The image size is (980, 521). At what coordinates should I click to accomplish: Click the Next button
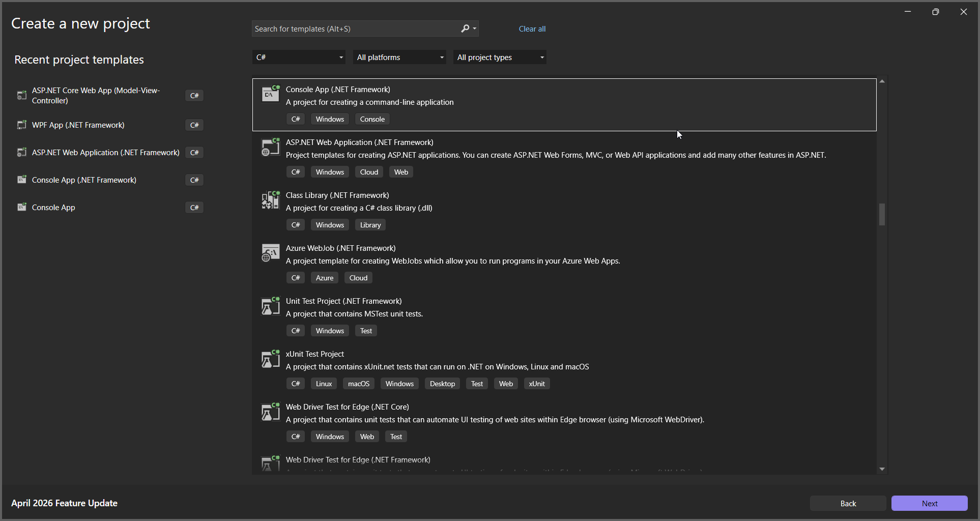(x=929, y=503)
